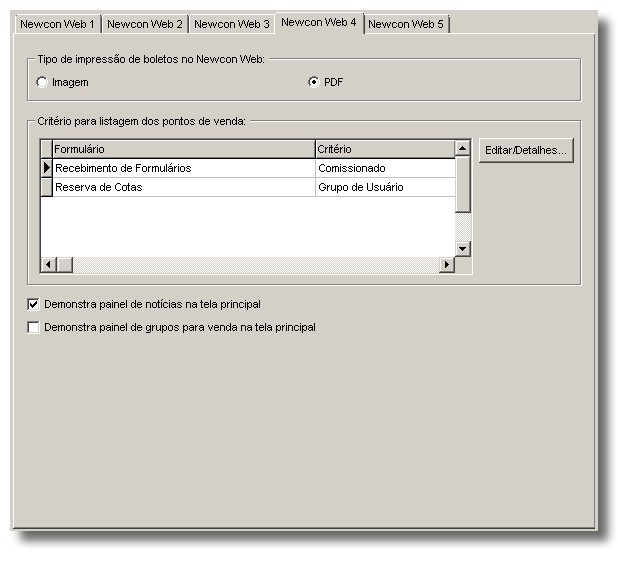Click row selector of Recebimento de Formulários
618x581 pixels.
(x=47, y=168)
